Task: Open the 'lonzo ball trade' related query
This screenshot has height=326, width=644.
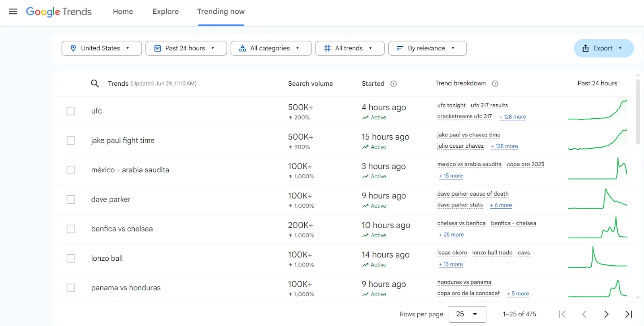Action: pyautogui.click(x=492, y=253)
